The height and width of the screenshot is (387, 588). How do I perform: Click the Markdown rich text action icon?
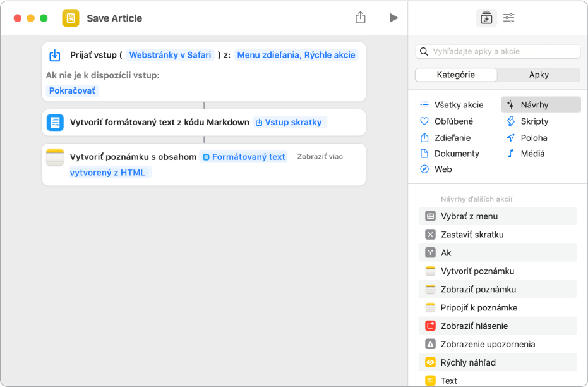click(55, 123)
